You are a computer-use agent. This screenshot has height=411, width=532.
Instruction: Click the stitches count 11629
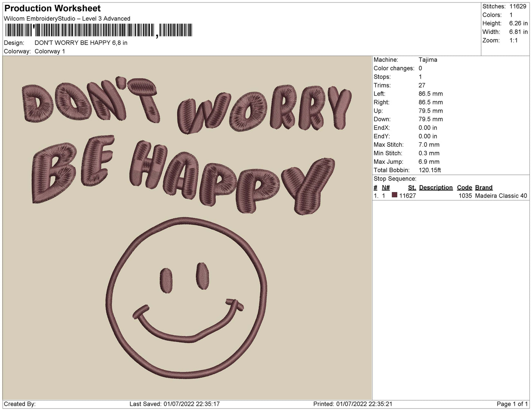coord(518,6)
